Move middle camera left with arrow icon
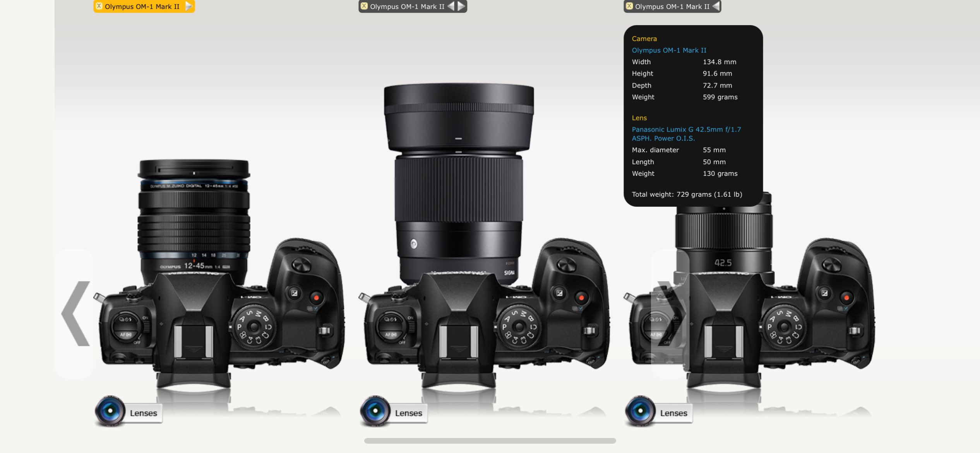Image resolution: width=980 pixels, height=453 pixels. click(451, 6)
